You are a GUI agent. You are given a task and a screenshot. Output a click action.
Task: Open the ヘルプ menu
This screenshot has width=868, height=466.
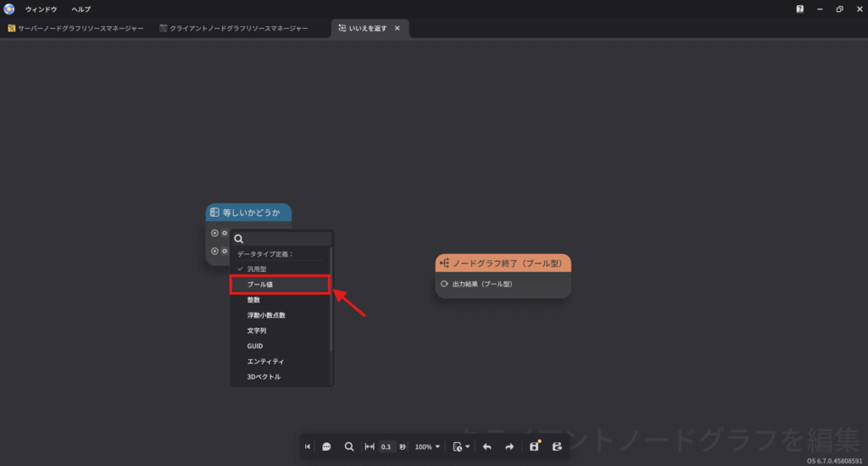pos(81,9)
